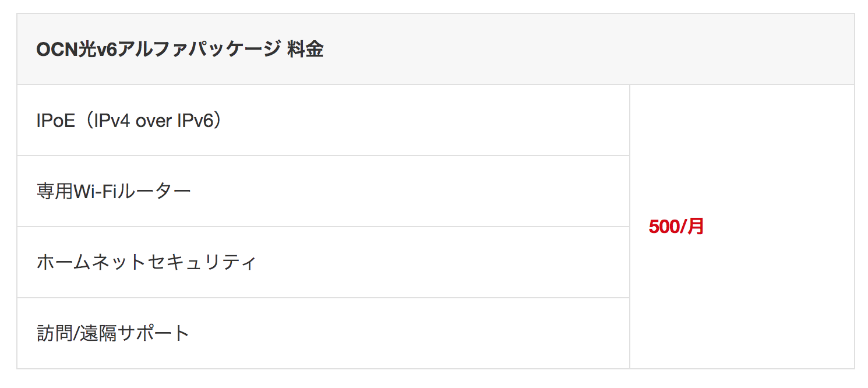Select the 訪問/遠隔サポート row
Viewport: 868px width, 388px height.
[323, 333]
